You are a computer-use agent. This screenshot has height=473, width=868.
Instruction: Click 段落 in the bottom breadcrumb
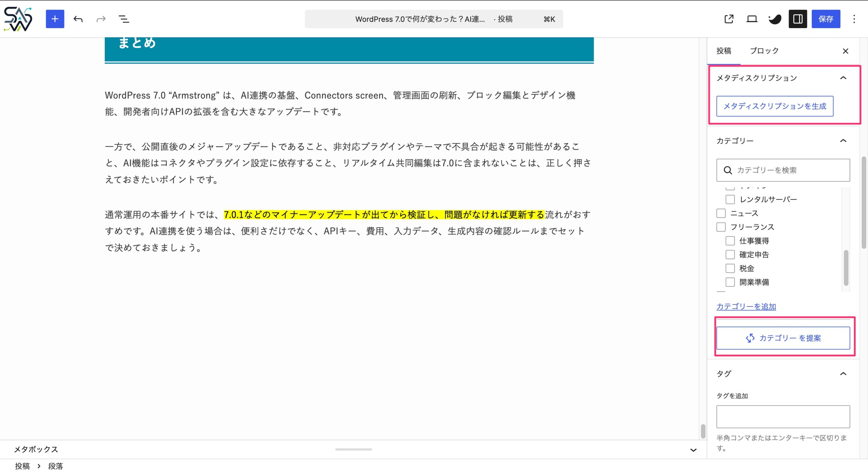coord(55,466)
